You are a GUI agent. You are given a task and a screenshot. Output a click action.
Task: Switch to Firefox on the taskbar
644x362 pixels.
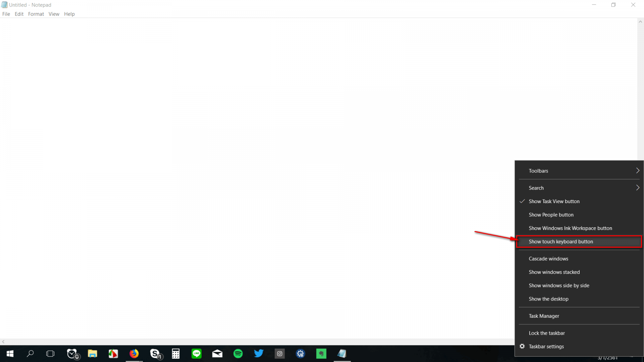tap(134, 354)
